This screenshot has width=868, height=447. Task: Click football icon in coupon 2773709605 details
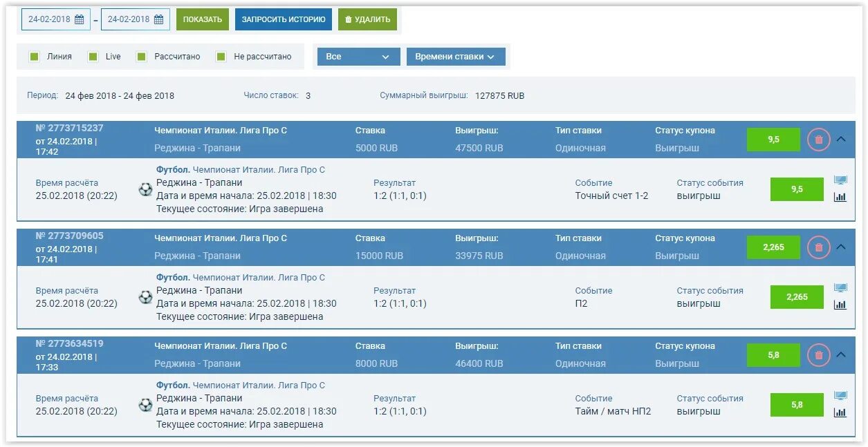(145, 297)
